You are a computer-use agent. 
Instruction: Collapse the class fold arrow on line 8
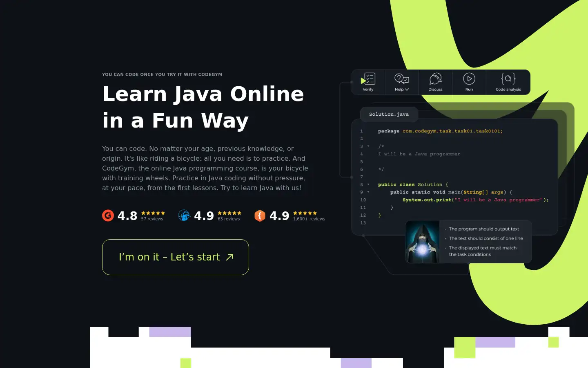click(x=368, y=184)
